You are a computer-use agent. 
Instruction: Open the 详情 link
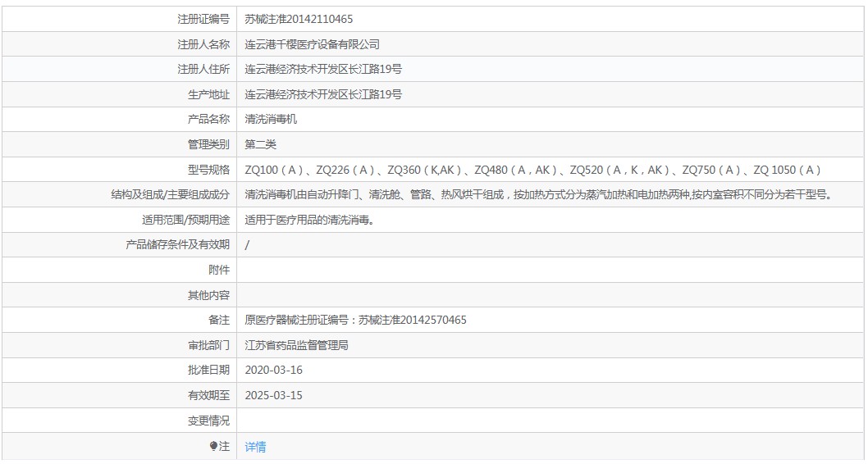point(255,447)
